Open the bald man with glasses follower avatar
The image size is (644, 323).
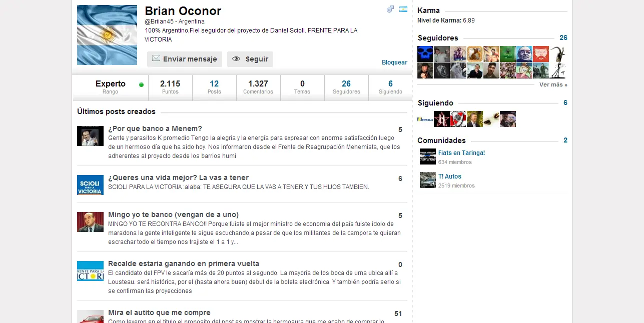coord(524,54)
